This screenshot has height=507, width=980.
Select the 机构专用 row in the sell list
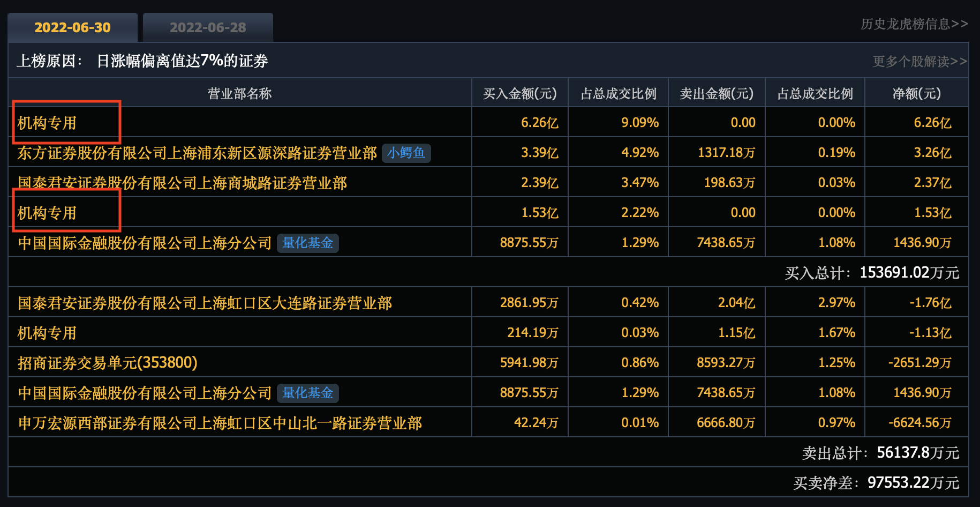coord(47,333)
